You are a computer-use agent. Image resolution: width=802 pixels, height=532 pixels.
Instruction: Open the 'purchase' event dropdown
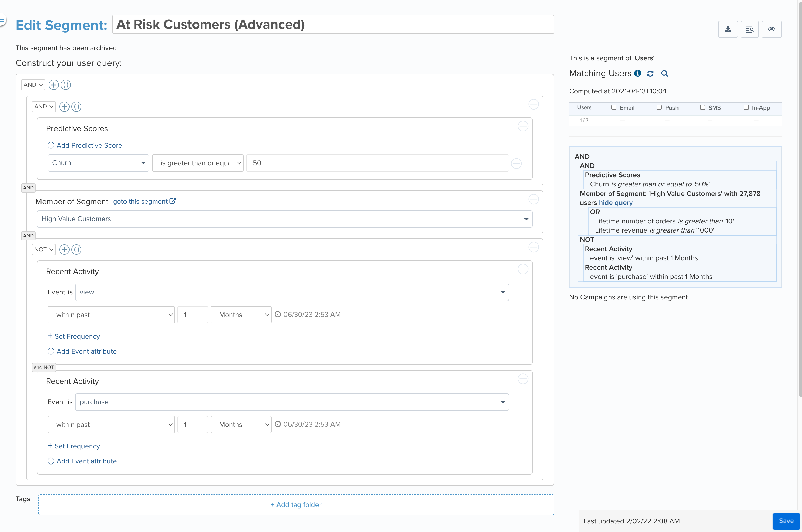click(x=292, y=402)
